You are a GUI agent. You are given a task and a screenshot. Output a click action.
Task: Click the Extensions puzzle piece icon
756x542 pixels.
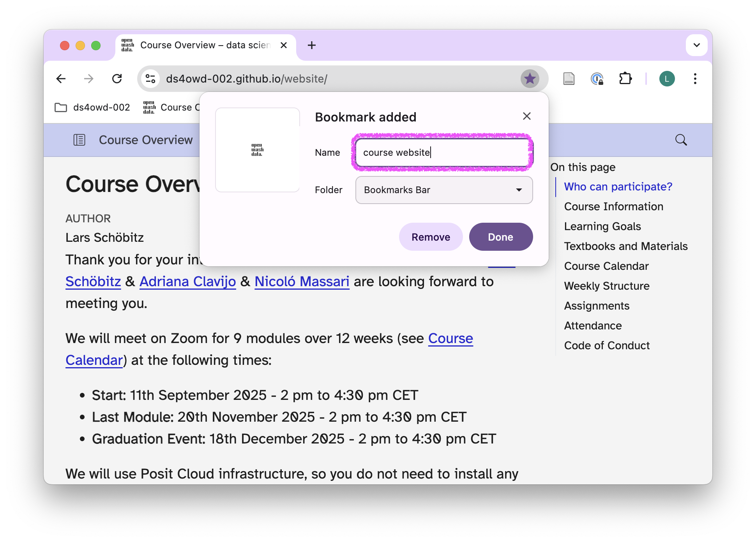[x=625, y=79]
